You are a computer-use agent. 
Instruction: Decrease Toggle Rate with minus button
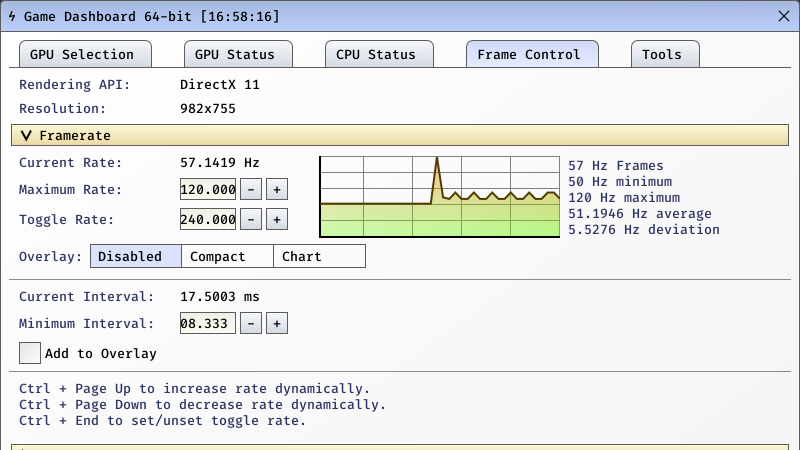(x=252, y=219)
